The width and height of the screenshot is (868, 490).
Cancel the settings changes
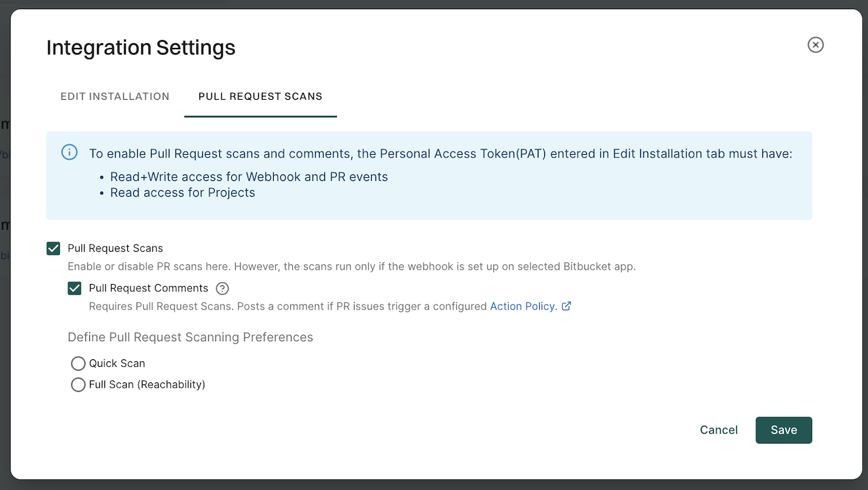(718, 430)
